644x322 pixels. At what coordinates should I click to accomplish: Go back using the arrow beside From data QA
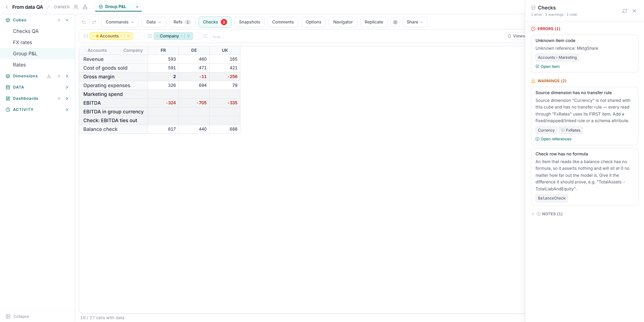(x=7, y=7)
